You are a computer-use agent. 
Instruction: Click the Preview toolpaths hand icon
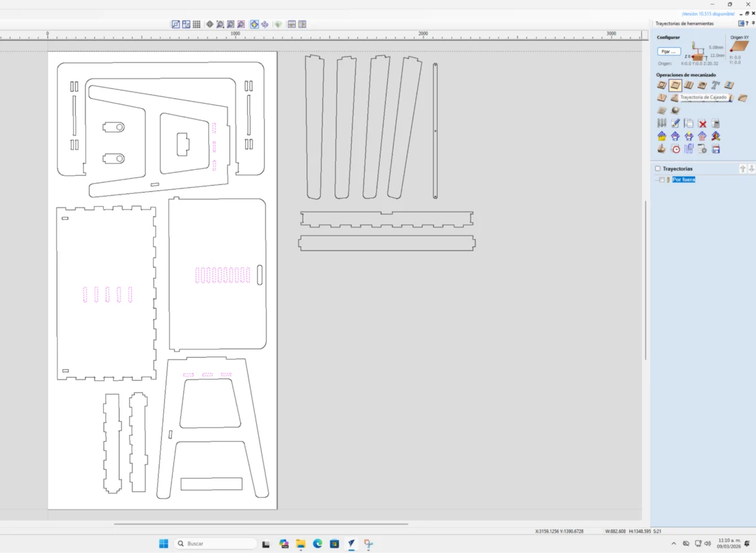[662, 150]
